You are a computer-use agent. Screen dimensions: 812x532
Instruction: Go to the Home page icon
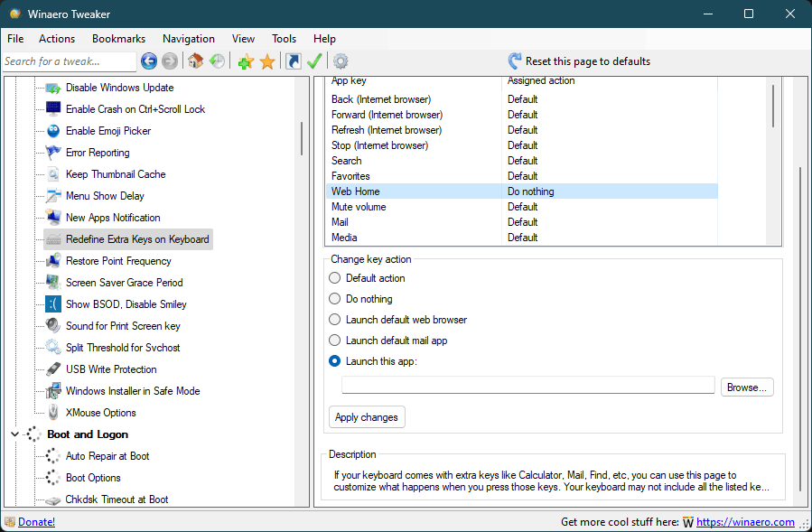tap(195, 61)
